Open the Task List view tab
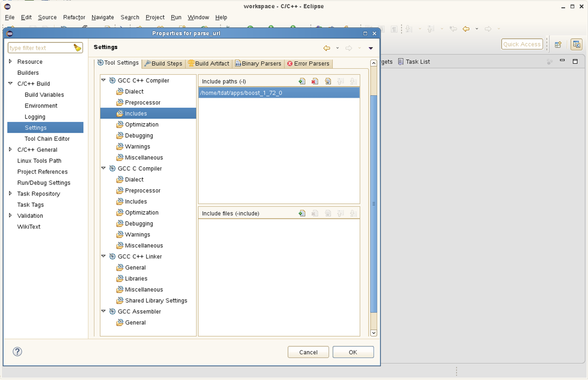Image resolution: width=588 pixels, height=380 pixels. (414, 62)
